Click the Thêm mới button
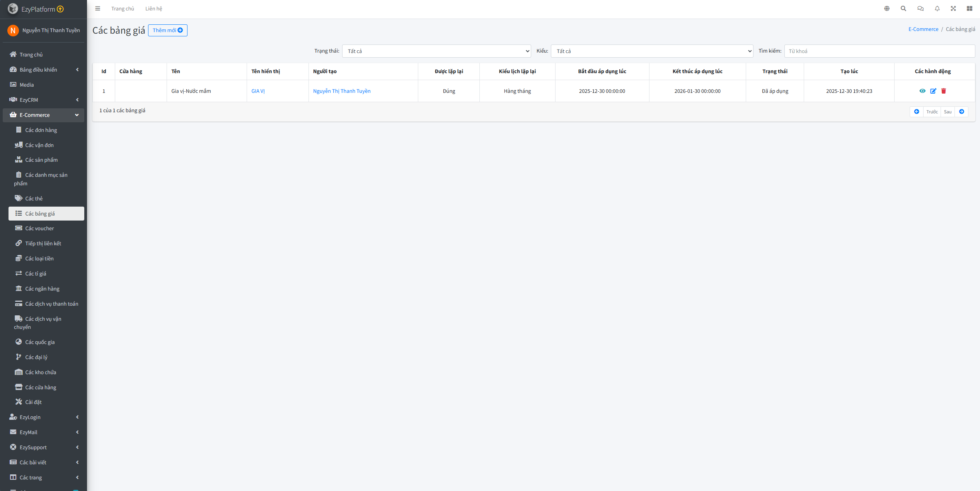The image size is (980, 491). pyautogui.click(x=168, y=30)
